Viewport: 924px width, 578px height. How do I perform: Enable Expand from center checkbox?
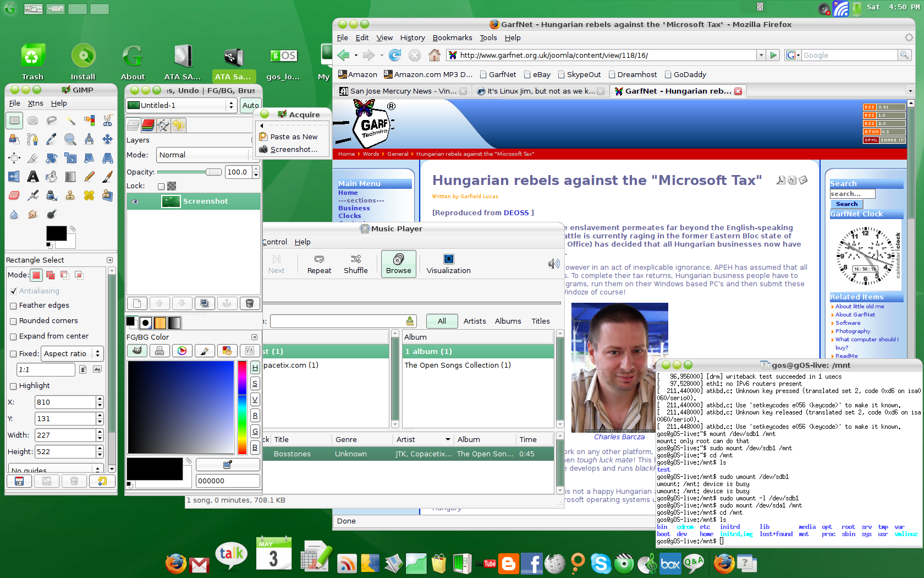[13, 337]
